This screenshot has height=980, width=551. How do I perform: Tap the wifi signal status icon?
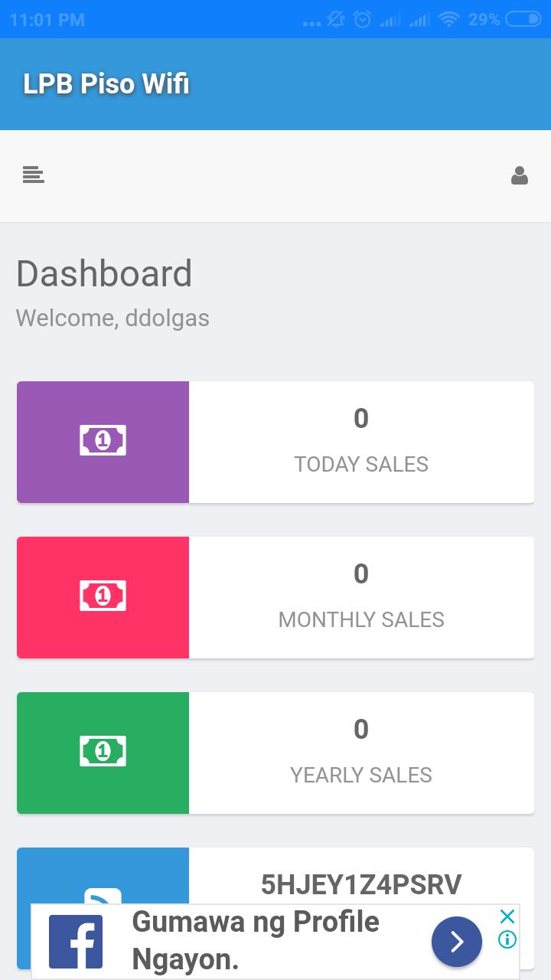pos(449,19)
